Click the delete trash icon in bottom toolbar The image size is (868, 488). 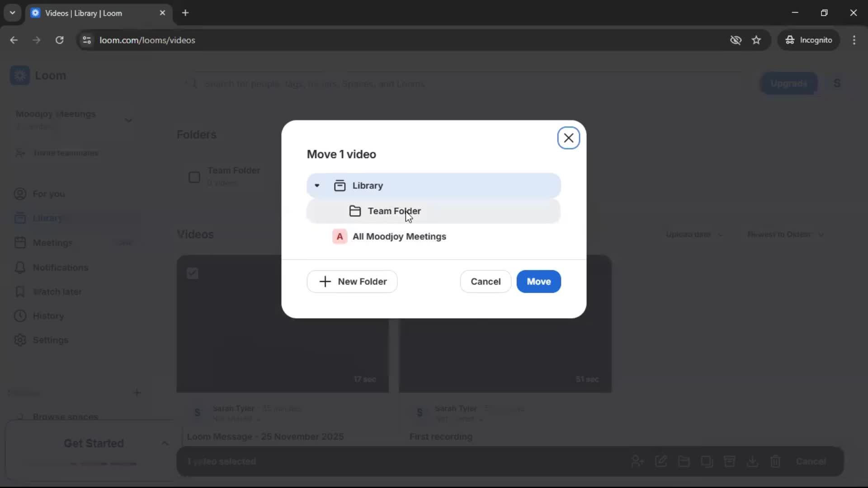(776, 461)
